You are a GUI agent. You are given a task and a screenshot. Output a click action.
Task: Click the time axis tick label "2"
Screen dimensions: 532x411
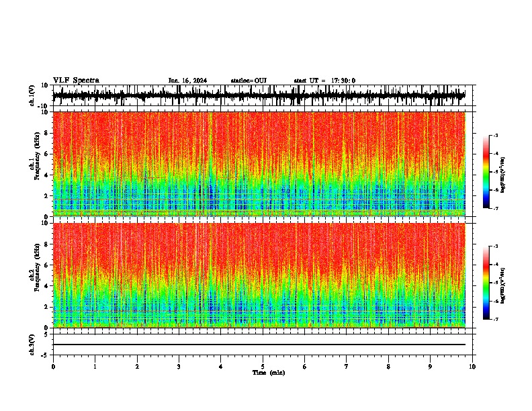[137, 367]
